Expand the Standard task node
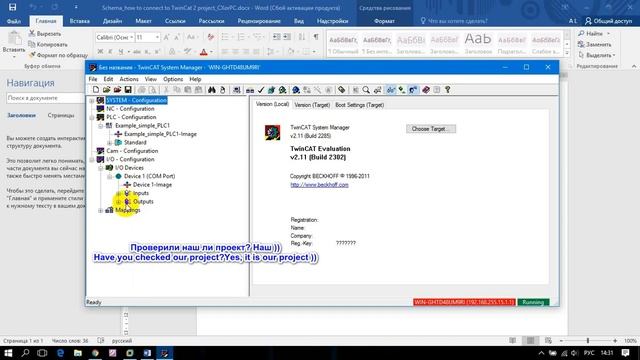The height and width of the screenshot is (360, 640). 109,142
